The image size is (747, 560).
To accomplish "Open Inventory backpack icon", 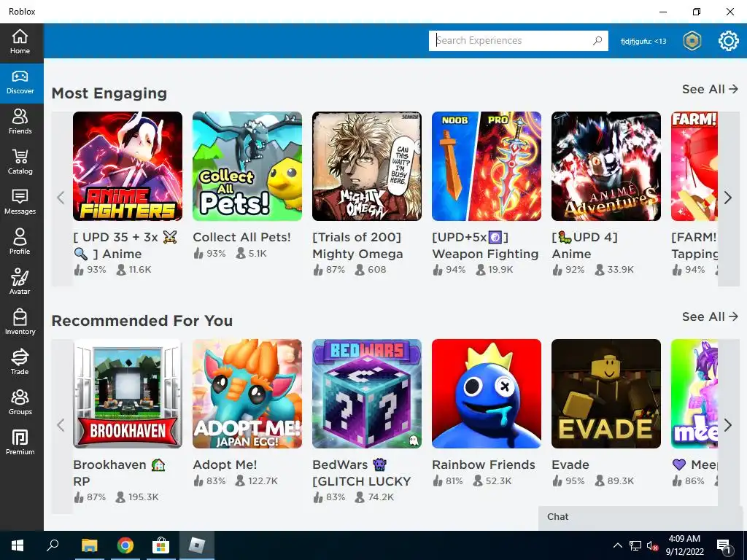I will 20,322.
